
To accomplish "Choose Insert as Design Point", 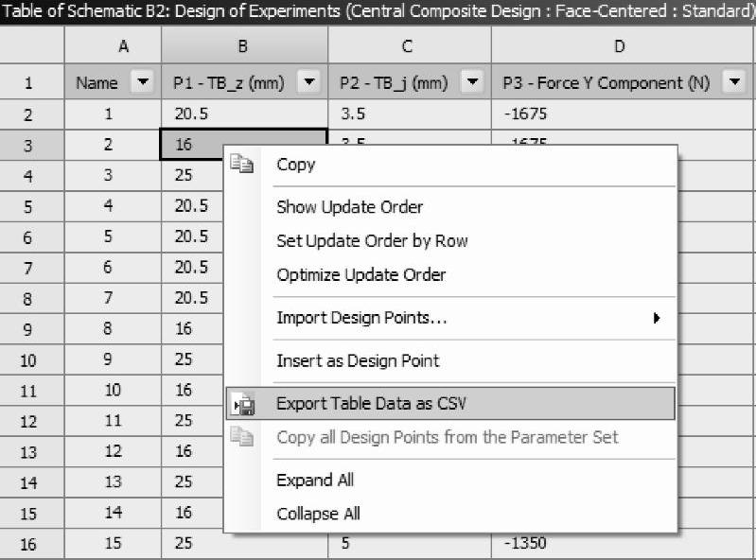I will point(358,360).
